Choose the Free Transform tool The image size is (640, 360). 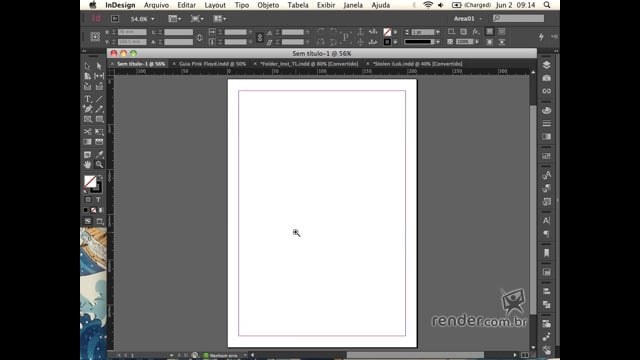pyautogui.click(x=99, y=131)
